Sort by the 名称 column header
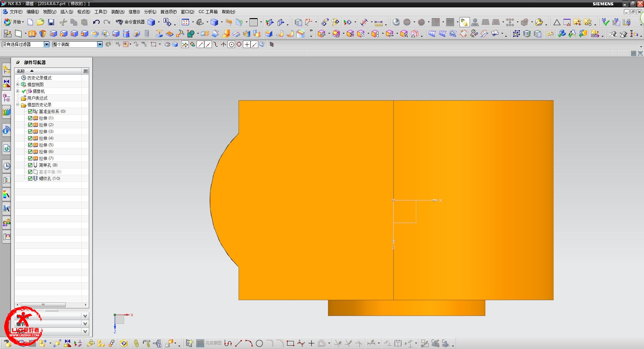This screenshot has height=349, width=644. [x=48, y=71]
